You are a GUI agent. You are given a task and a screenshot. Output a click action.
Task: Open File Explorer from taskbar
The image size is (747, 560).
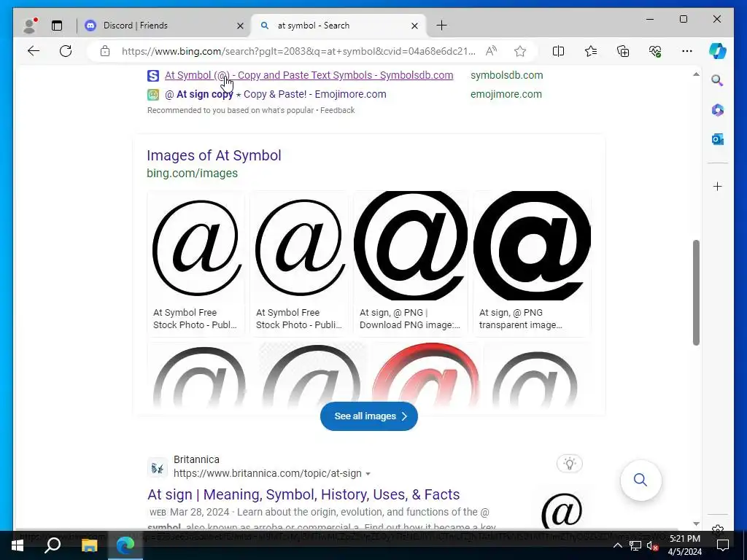pyautogui.click(x=89, y=545)
